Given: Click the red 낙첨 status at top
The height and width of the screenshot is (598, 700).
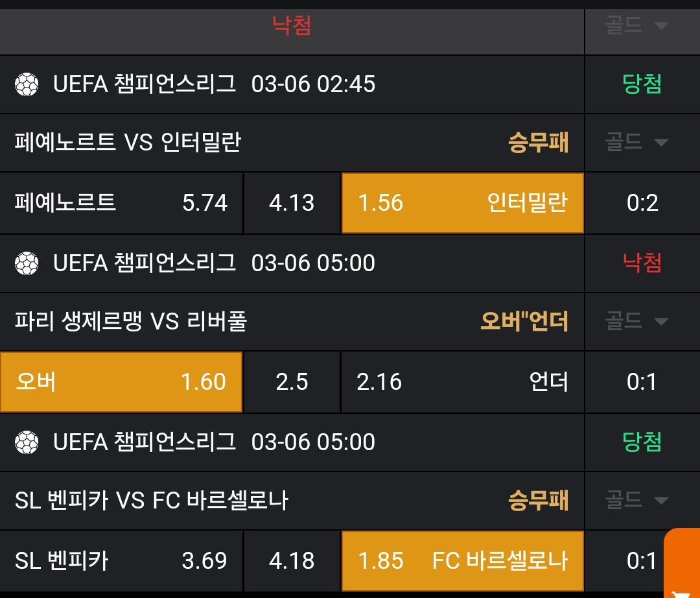Looking at the screenshot, I should point(292,26).
